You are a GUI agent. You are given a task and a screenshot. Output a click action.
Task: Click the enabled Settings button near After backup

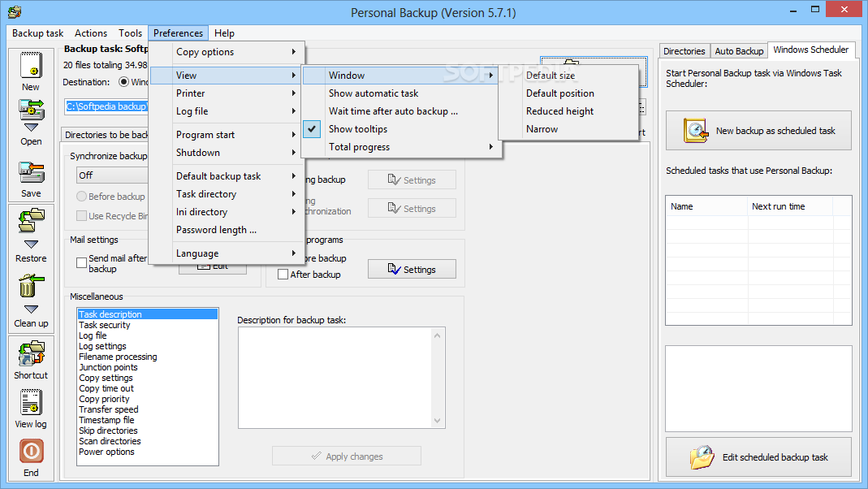pos(412,269)
